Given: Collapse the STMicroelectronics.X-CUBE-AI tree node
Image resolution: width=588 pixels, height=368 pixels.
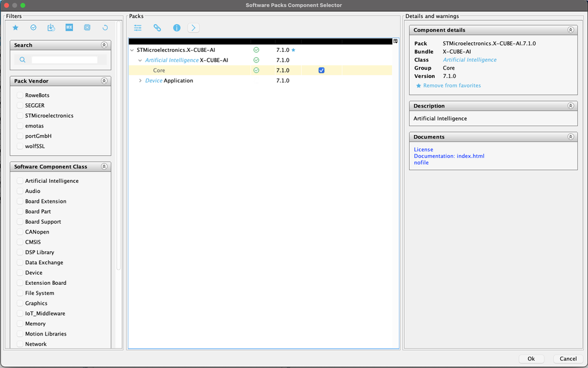Looking at the screenshot, I should pyautogui.click(x=132, y=50).
